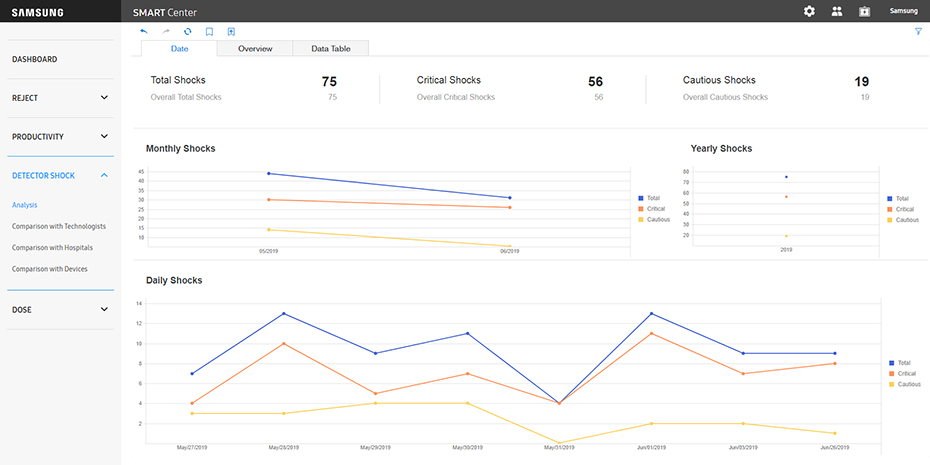Open settings with the gear icon

[x=809, y=11]
